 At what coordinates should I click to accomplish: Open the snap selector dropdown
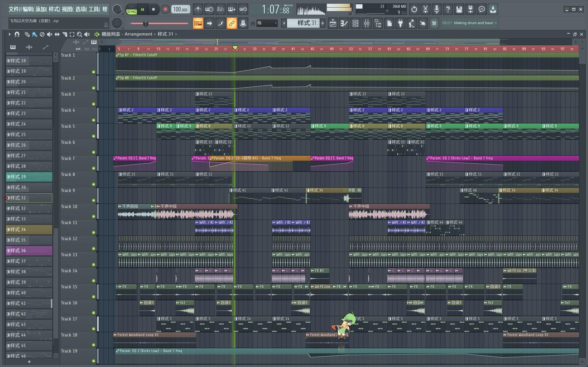point(267,23)
